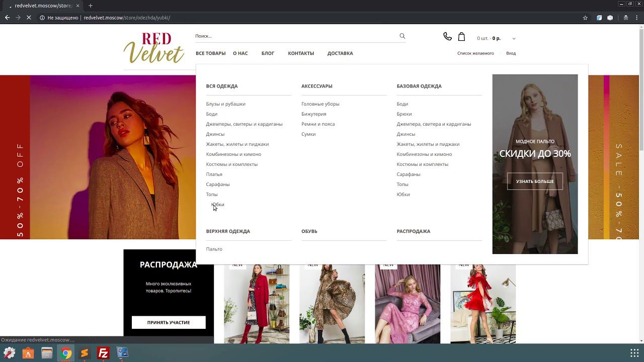This screenshot has width=644, height=362.
Task: Open FileZilla from the taskbar
Action: click(x=103, y=353)
